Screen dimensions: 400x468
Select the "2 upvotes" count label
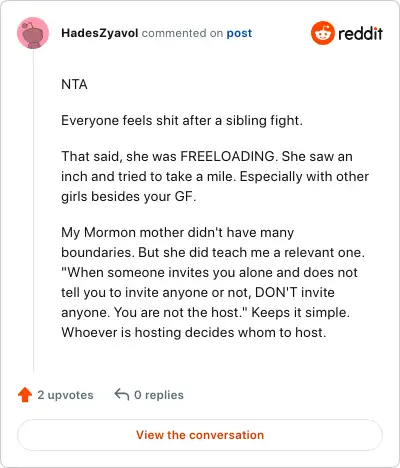(65, 395)
